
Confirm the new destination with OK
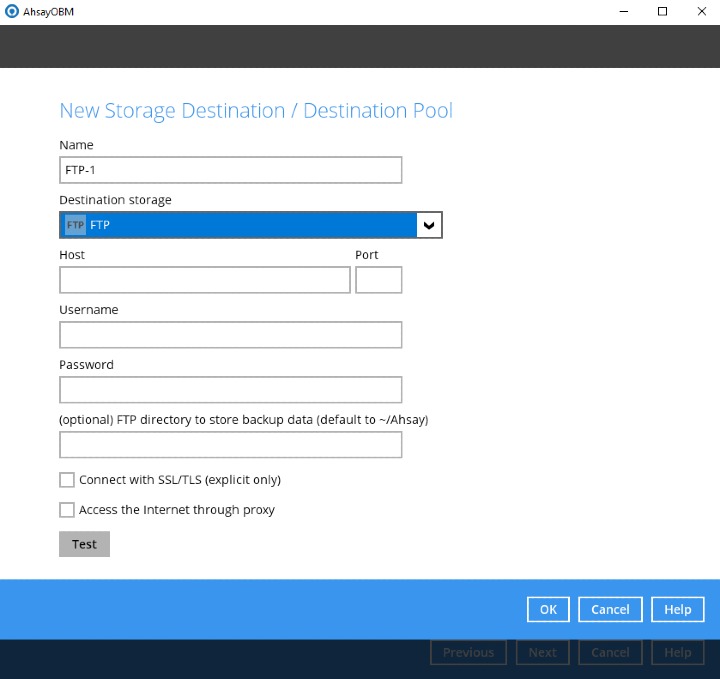click(x=548, y=609)
